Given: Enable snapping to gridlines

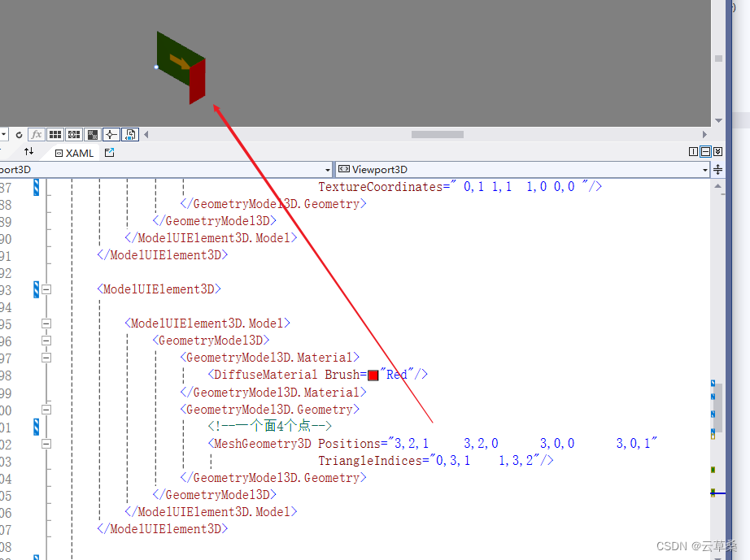Looking at the screenshot, I should coord(73,134).
